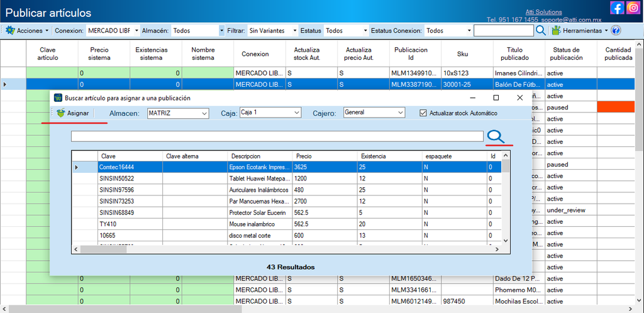Click the Mochilas Escol... title cell

[519, 301]
